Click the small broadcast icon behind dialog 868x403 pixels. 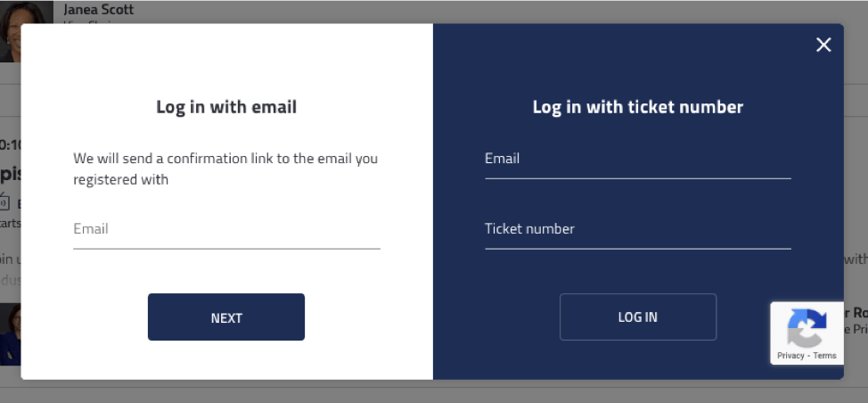(x=4, y=201)
